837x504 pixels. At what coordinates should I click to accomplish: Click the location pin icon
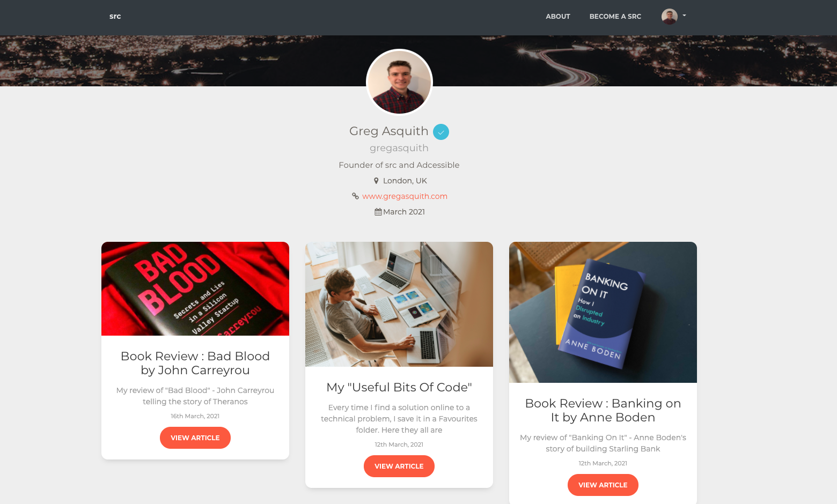point(376,181)
